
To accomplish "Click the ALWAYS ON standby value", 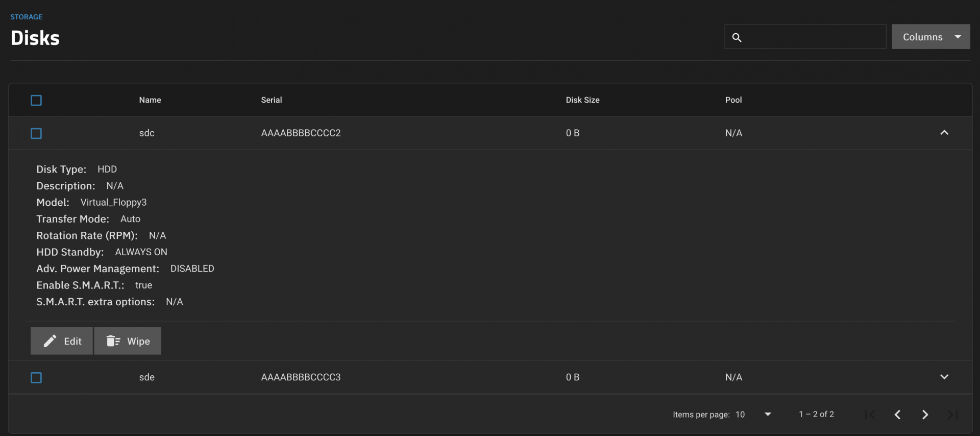I will click(x=141, y=252).
